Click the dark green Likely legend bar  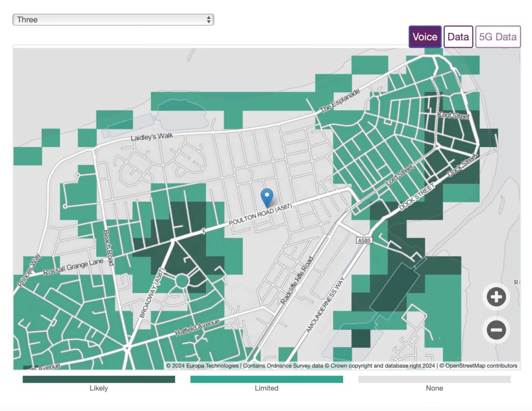tap(99, 379)
